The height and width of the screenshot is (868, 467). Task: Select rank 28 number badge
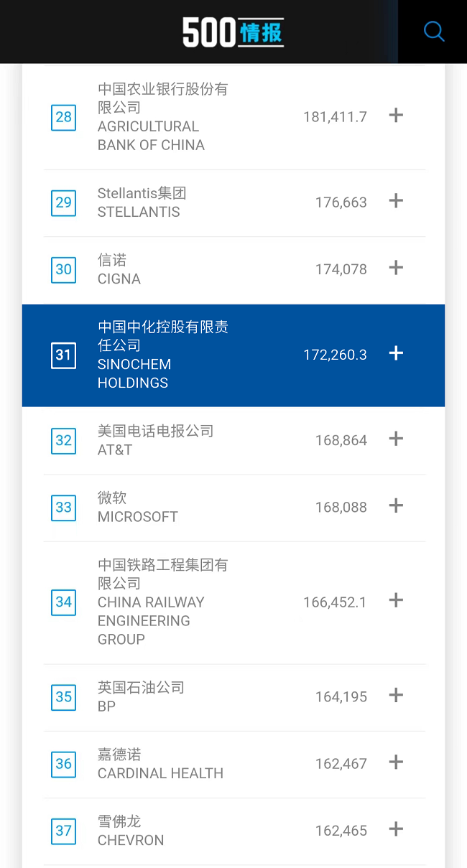coord(64,117)
